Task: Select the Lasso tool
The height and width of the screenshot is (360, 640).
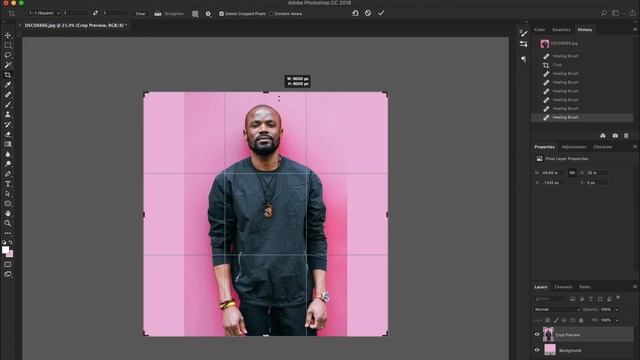Action: pos(8,55)
